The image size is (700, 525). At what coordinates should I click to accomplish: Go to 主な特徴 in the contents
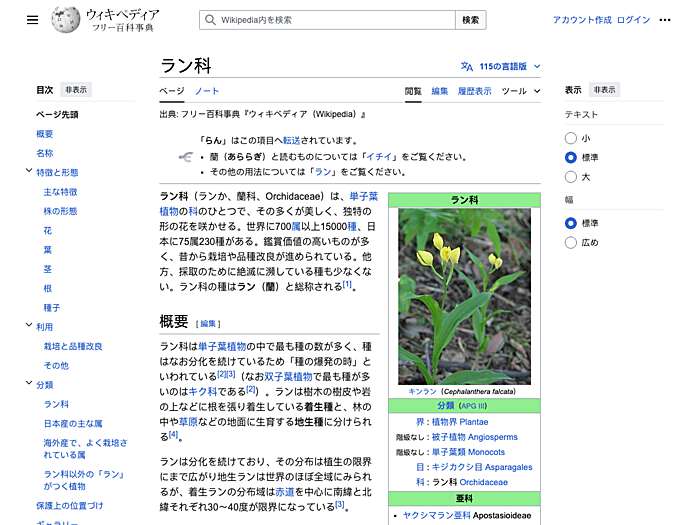[x=60, y=192]
